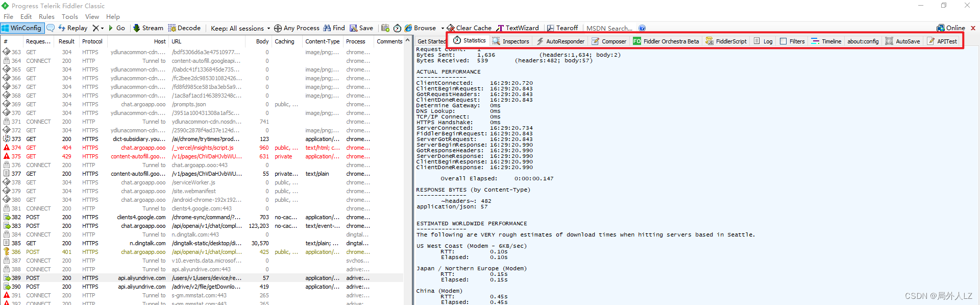Click Save in the toolbar
Image resolution: width=980 pixels, height=305 pixels.
(361, 28)
